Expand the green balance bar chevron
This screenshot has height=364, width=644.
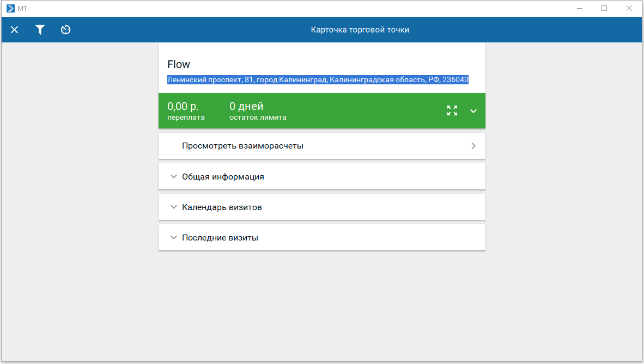point(473,111)
